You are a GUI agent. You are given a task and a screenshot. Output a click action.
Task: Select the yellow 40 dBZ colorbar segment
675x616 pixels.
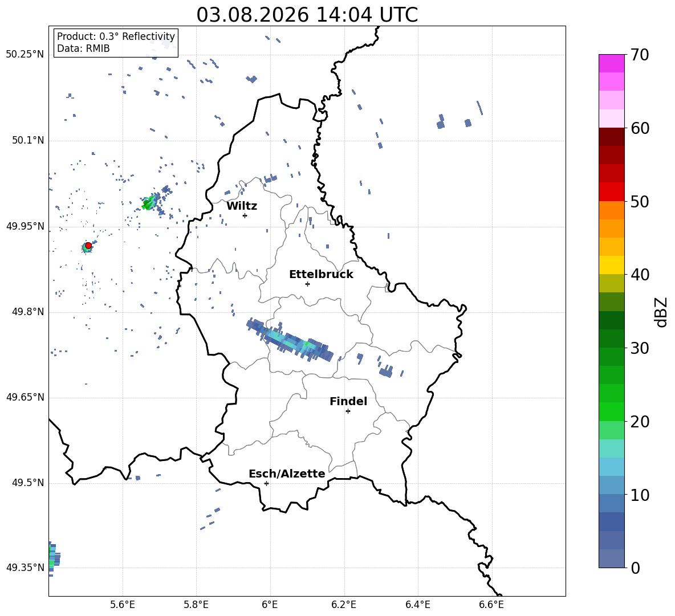(612, 265)
